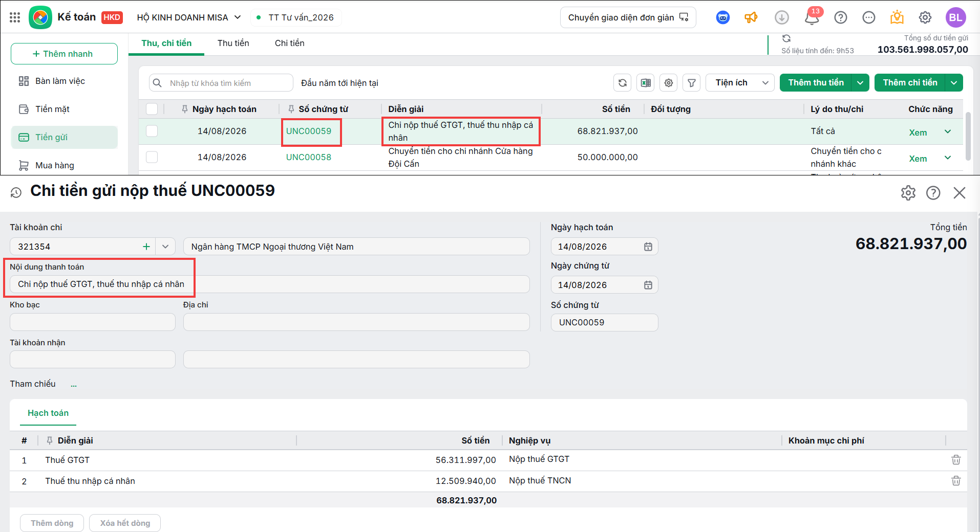The width and height of the screenshot is (980, 532).
Task: Open the blue chatbot assistant icon
Action: click(723, 17)
